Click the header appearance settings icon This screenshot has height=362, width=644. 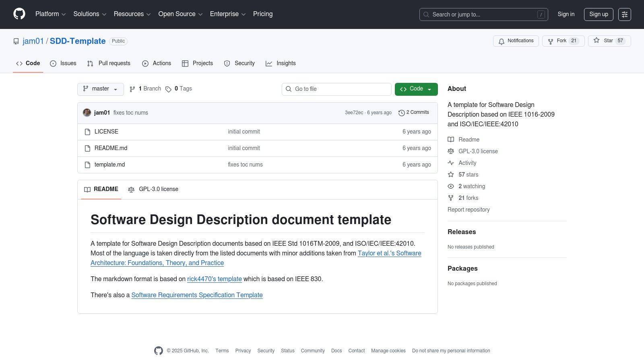624,14
